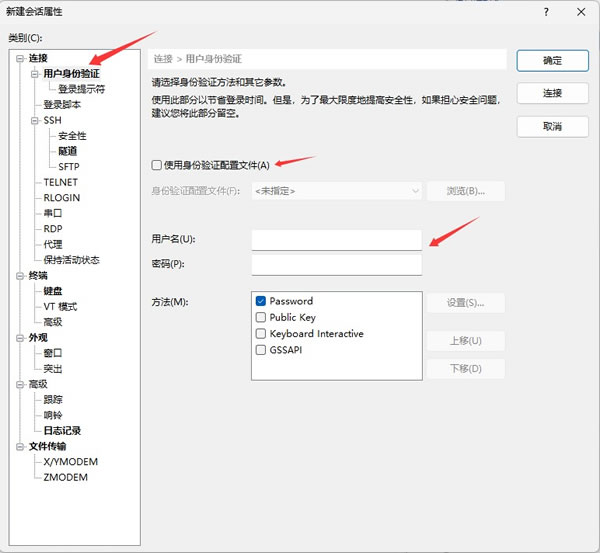The image size is (600, 553).
Task: Click the 确定 button
Action: [552, 60]
